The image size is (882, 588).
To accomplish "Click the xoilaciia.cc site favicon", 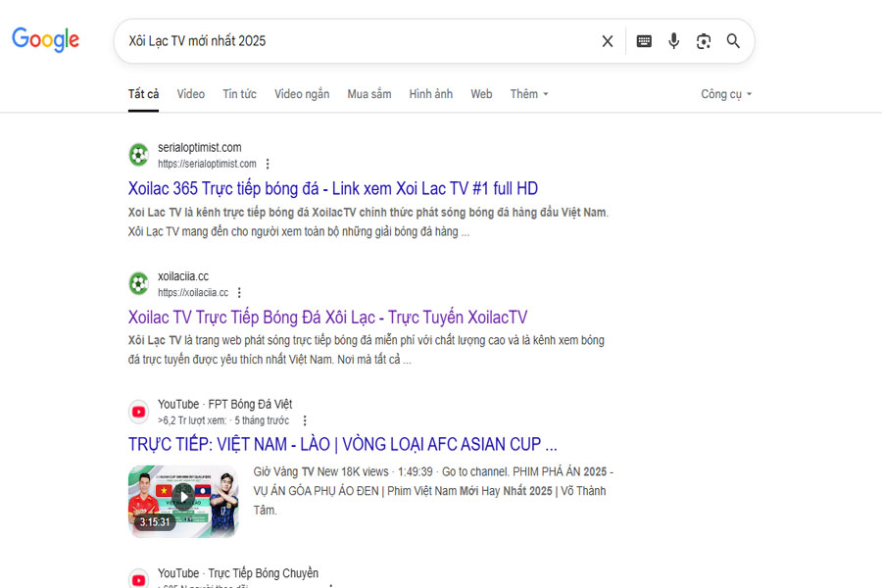I will 139,284.
